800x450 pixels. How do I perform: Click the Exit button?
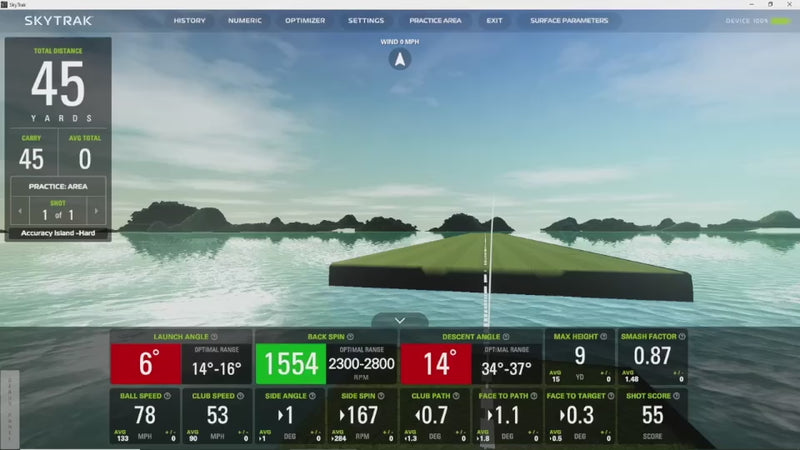(495, 21)
